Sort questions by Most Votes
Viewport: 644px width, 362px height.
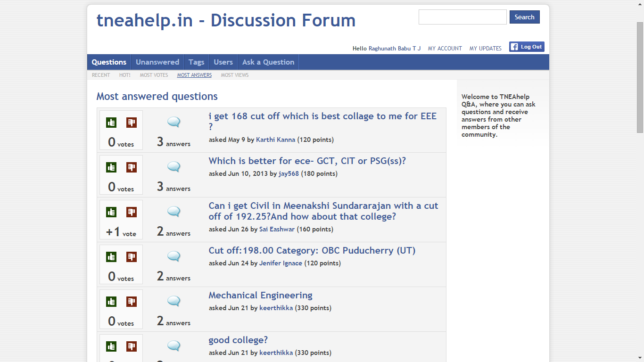154,75
